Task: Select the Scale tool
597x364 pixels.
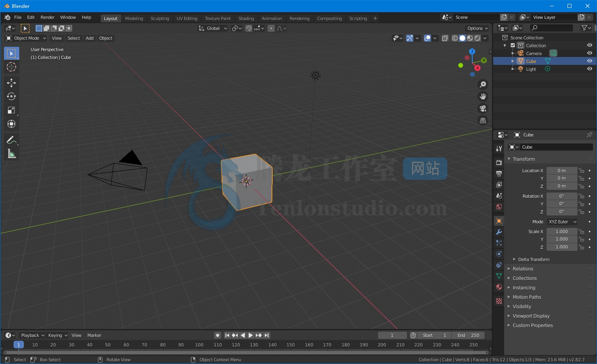Action: coord(11,110)
